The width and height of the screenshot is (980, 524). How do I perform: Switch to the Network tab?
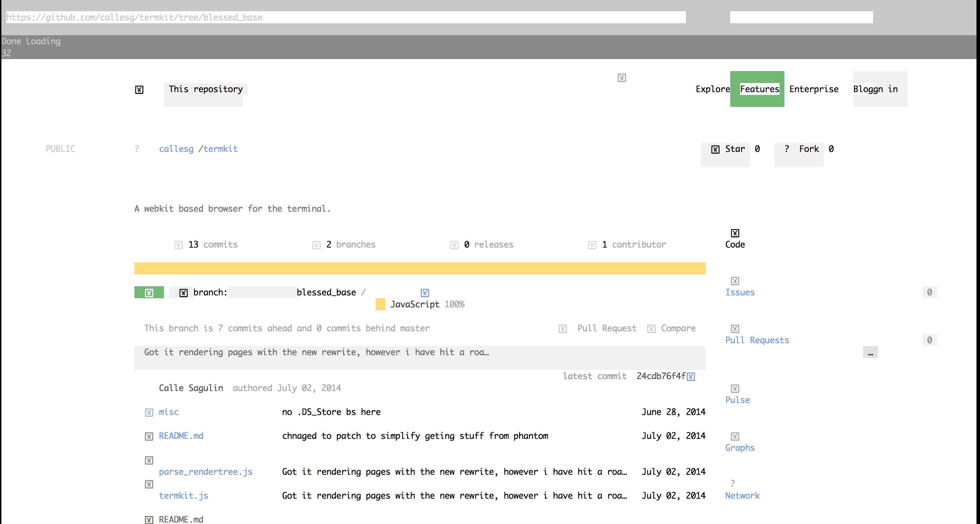coord(742,496)
